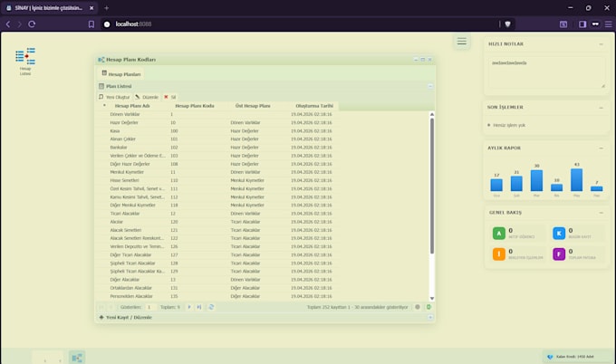The image size is (616, 364).
Task: Select the Hesap Planları tab
Action: coord(121,74)
